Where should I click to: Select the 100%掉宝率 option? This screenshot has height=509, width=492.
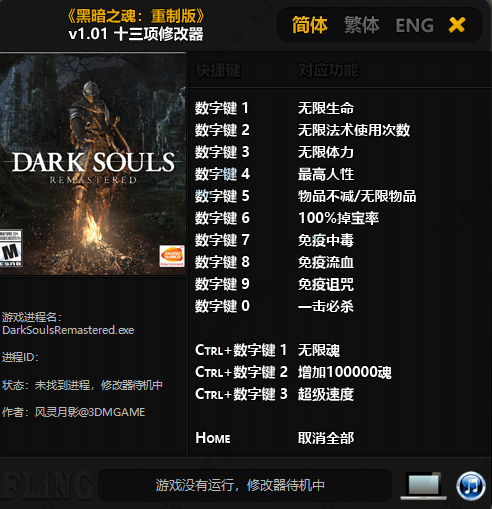(x=338, y=218)
